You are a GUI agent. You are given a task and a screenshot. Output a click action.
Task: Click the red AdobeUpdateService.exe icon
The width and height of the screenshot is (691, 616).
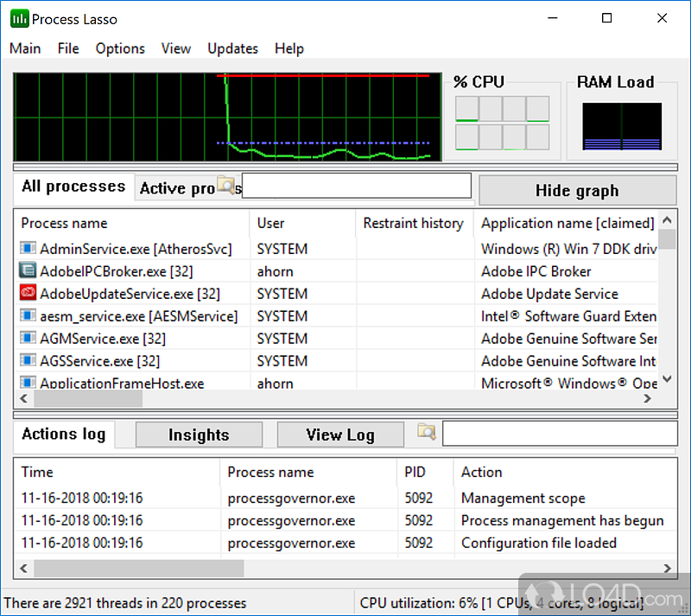pos(28,294)
